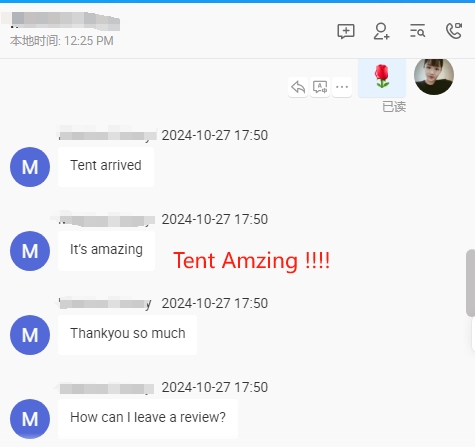Select the "Thankyou so much" message bubble
475x447 pixels.
pos(127,335)
